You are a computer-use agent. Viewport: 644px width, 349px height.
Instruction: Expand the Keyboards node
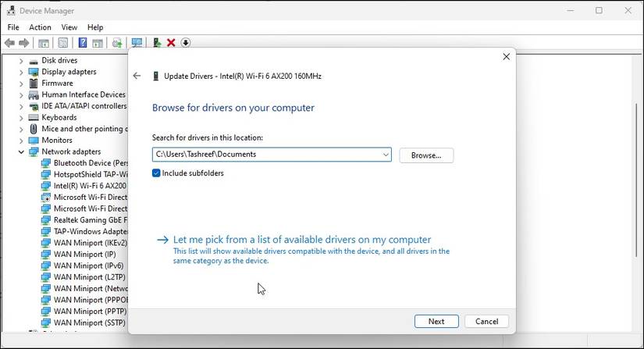21,118
